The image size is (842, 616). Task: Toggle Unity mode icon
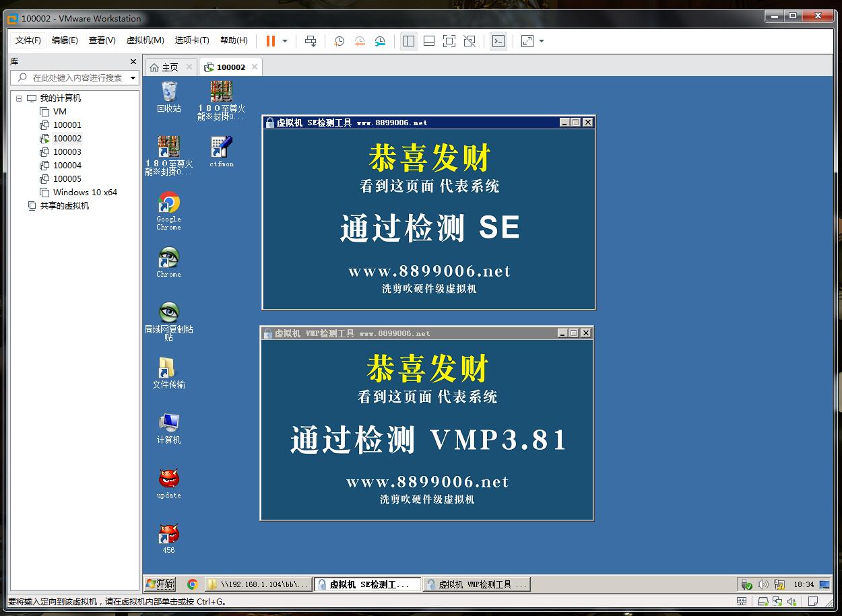click(x=470, y=41)
